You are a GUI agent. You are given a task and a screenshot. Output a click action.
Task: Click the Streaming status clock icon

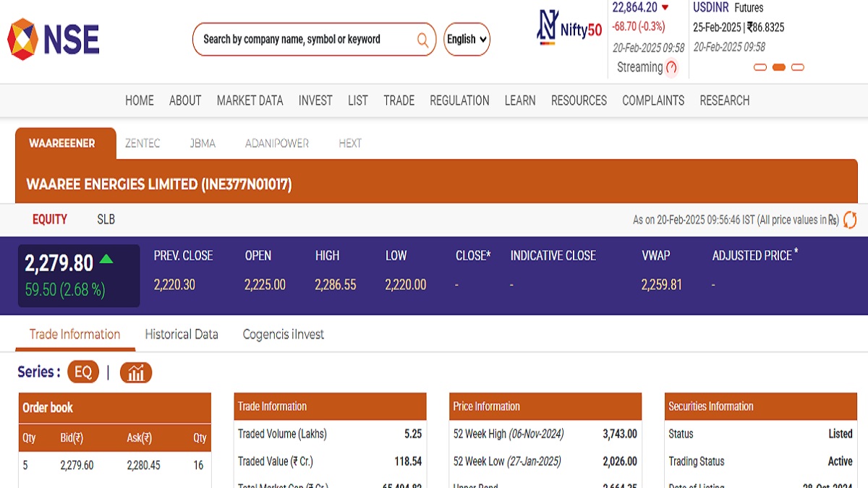[x=671, y=67]
